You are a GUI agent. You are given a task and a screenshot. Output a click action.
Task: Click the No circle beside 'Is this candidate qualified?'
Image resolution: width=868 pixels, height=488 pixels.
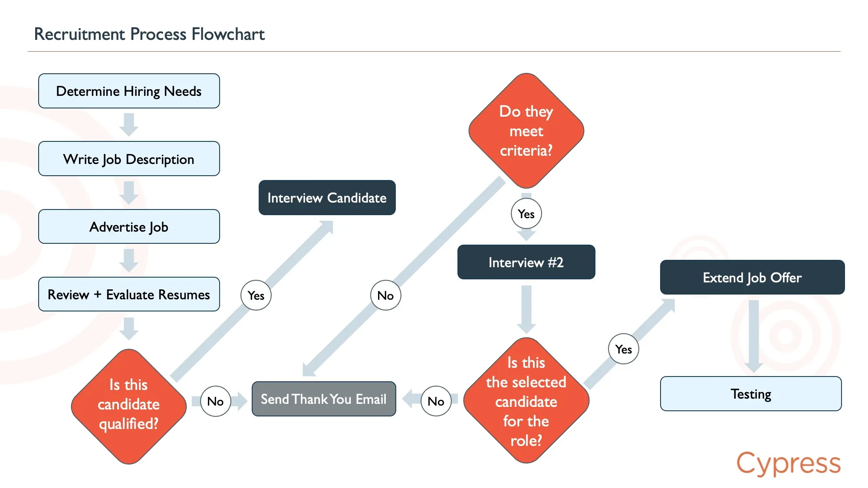[215, 401]
